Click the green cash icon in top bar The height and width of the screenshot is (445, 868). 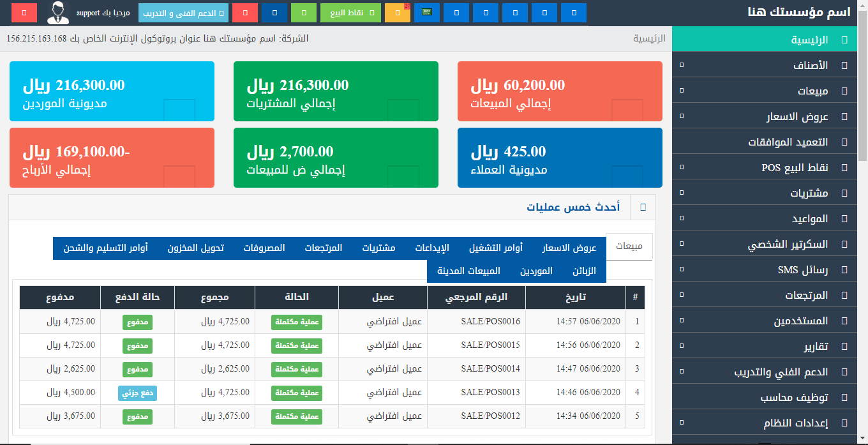[426, 13]
